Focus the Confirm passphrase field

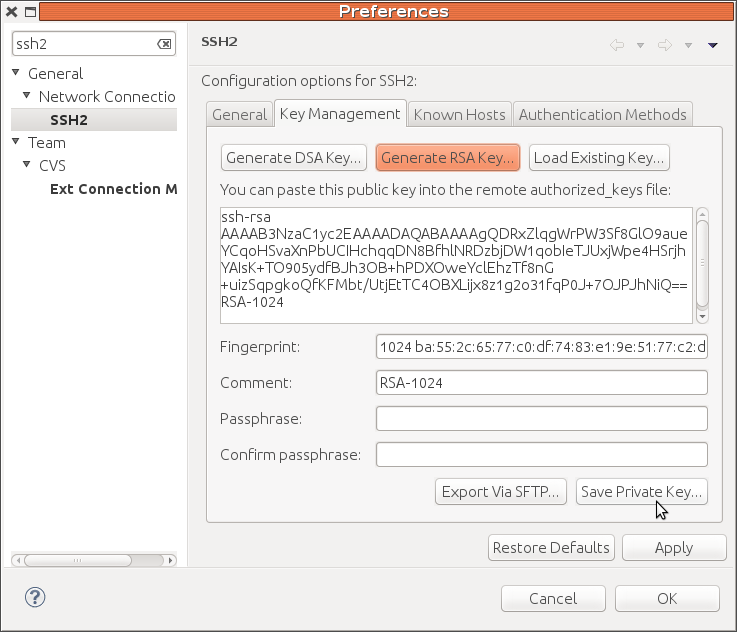click(541, 455)
